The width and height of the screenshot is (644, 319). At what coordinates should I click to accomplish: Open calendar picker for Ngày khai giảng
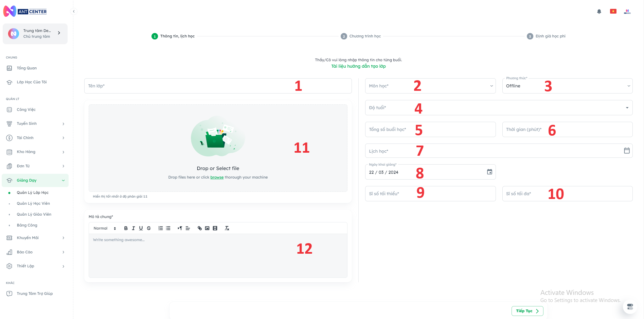(x=489, y=172)
